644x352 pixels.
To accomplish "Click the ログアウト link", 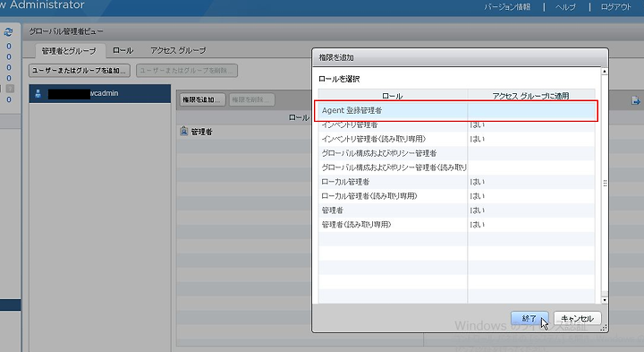I will pyautogui.click(x=615, y=7).
